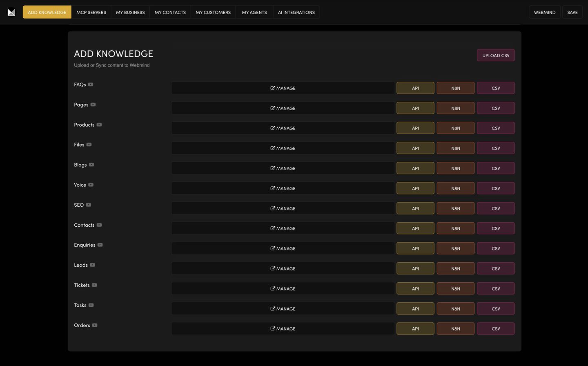Switch to the MCP Servers tab
Viewport: 588px width, 366px height.
(x=91, y=12)
